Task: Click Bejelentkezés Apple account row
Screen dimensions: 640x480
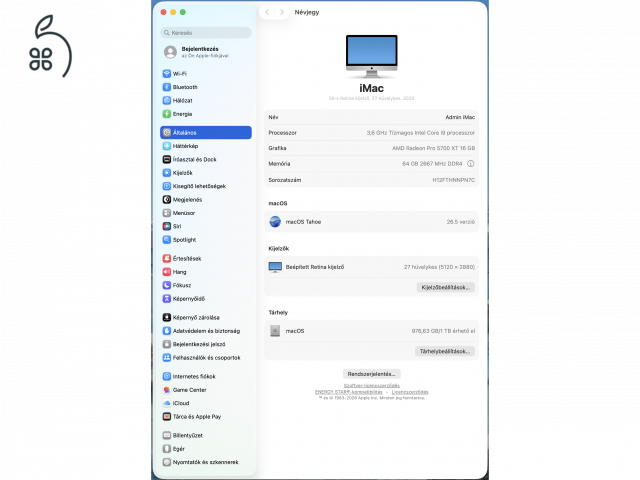Action: coord(206,52)
